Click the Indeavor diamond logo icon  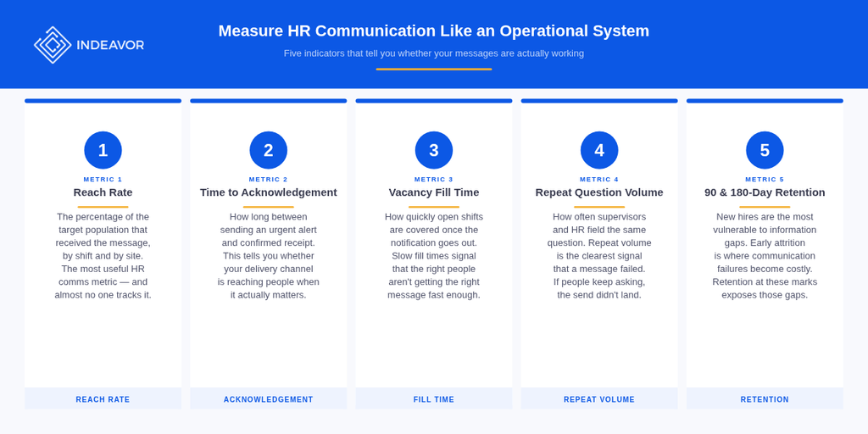[53, 45]
